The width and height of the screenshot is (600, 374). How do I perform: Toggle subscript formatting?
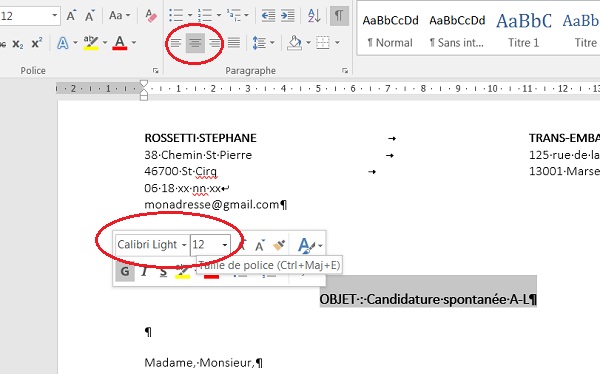tap(18, 44)
